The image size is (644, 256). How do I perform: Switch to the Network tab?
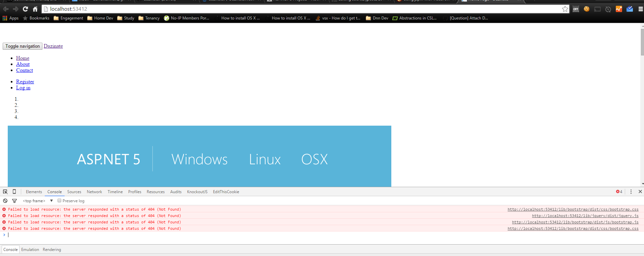point(94,192)
